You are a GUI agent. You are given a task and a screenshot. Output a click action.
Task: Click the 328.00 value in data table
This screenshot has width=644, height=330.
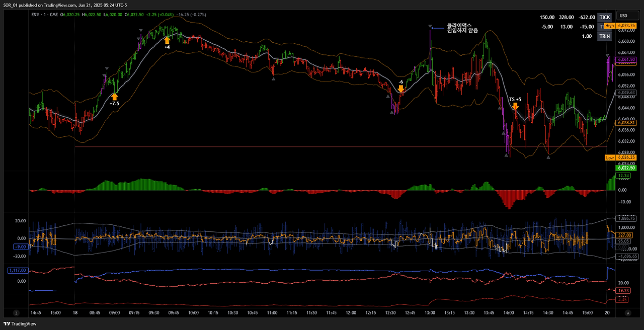pyautogui.click(x=567, y=17)
